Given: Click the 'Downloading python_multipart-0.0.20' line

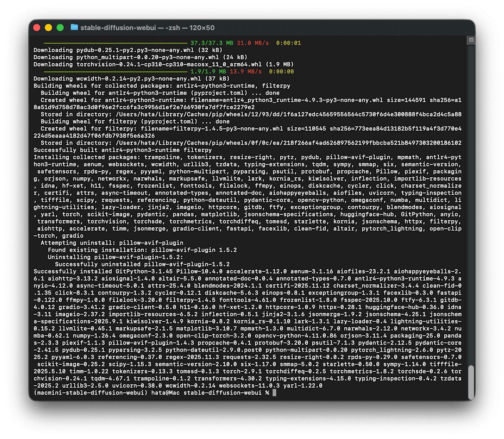Looking at the screenshot, I should (x=140, y=57).
